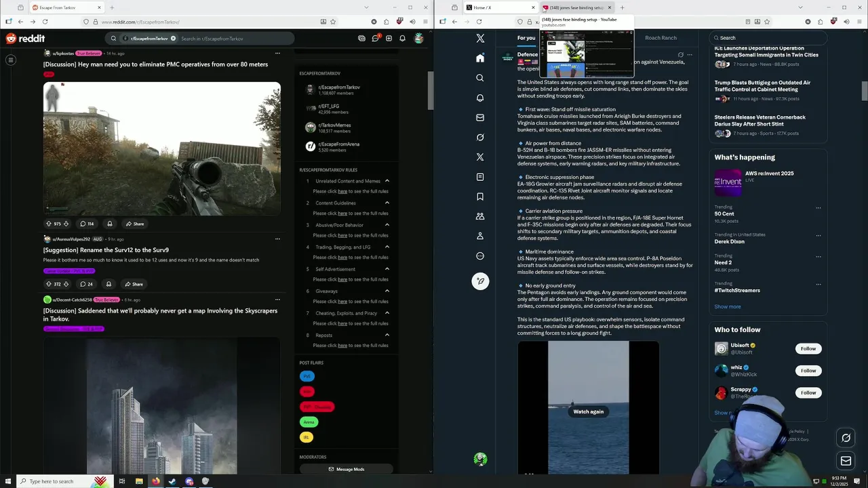Open X messages envelope in sidebar
Image resolution: width=868 pixels, height=488 pixels.
click(x=480, y=117)
